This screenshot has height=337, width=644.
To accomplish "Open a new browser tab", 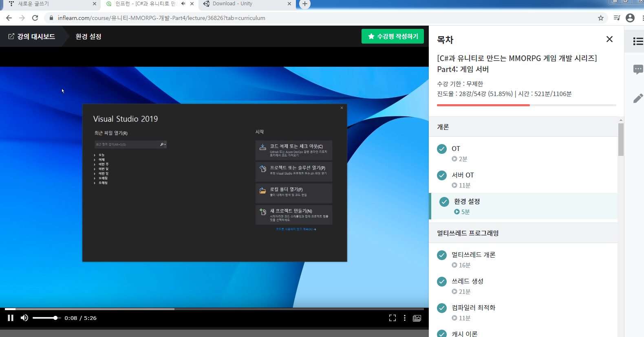I will 304,4.
